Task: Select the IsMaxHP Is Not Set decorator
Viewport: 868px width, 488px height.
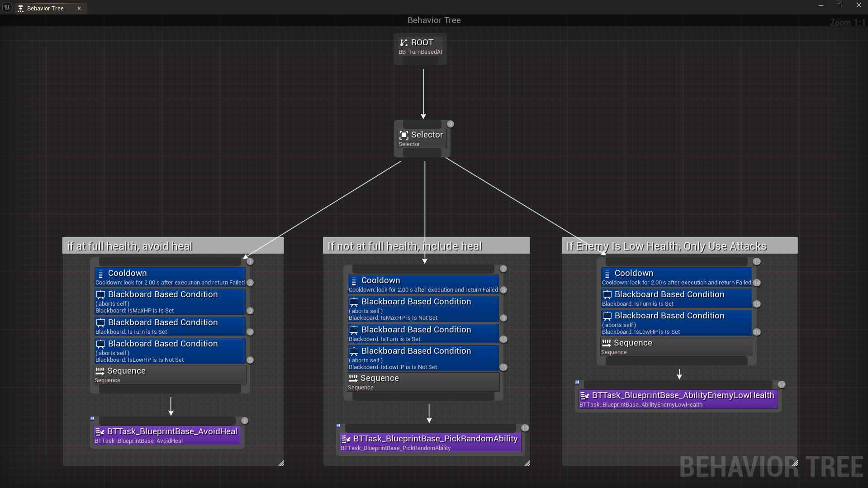Action: 423,309
